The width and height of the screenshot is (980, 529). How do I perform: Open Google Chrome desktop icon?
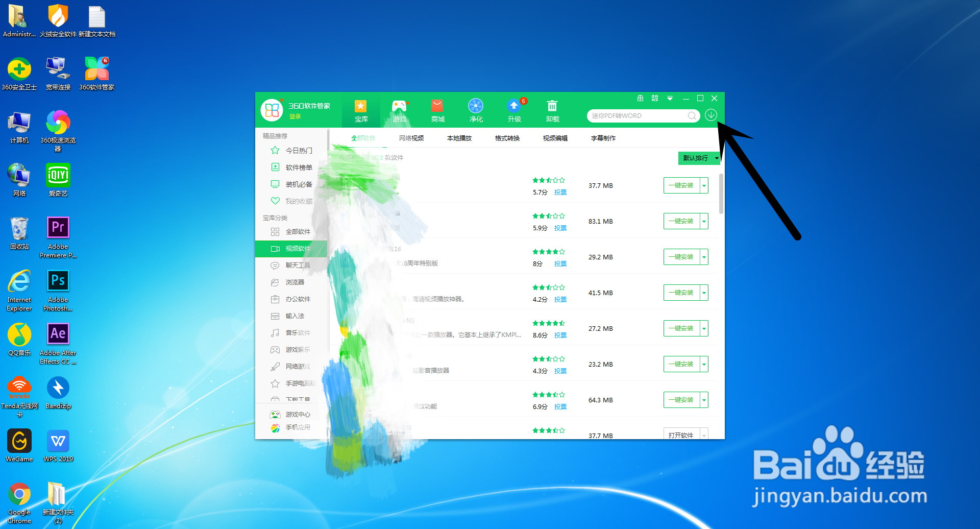point(19,503)
